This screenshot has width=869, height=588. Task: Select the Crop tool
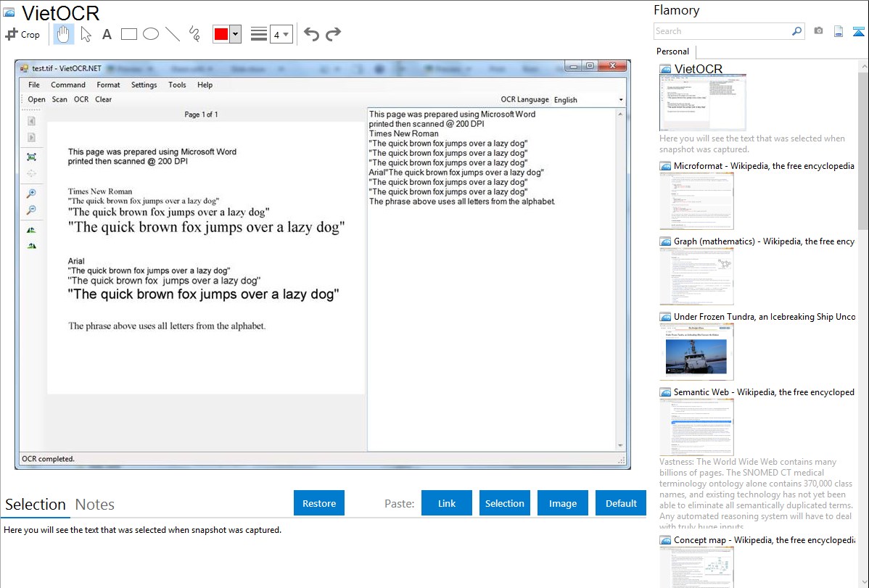(22, 34)
